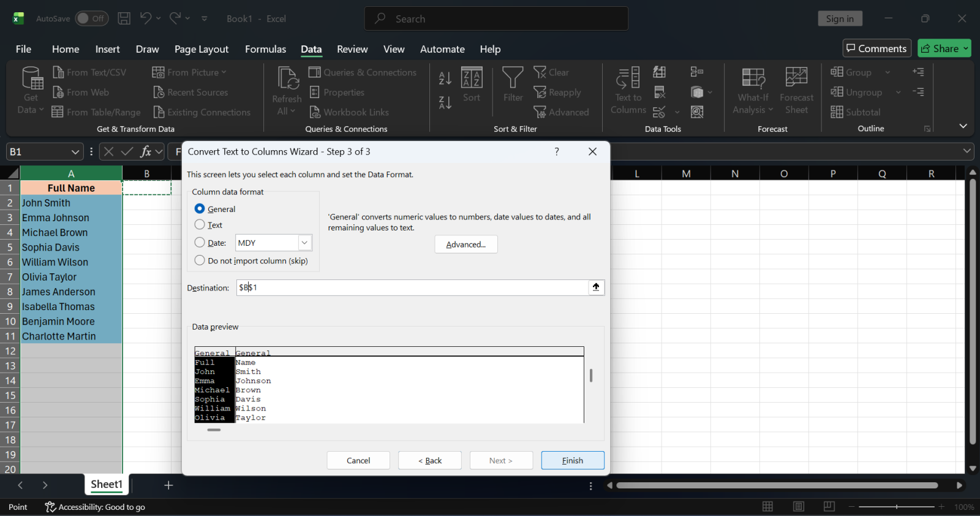Open the MDY date format dropdown

[x=304, y=243]
